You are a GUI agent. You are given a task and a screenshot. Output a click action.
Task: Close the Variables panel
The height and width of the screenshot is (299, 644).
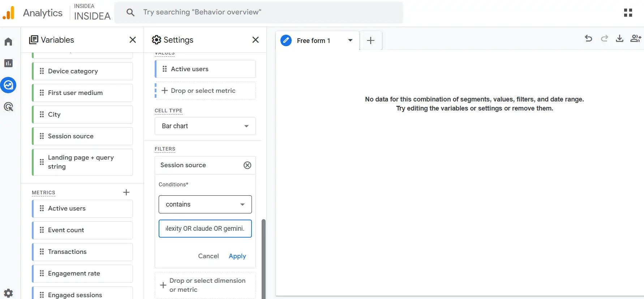[x=133, y=40]
